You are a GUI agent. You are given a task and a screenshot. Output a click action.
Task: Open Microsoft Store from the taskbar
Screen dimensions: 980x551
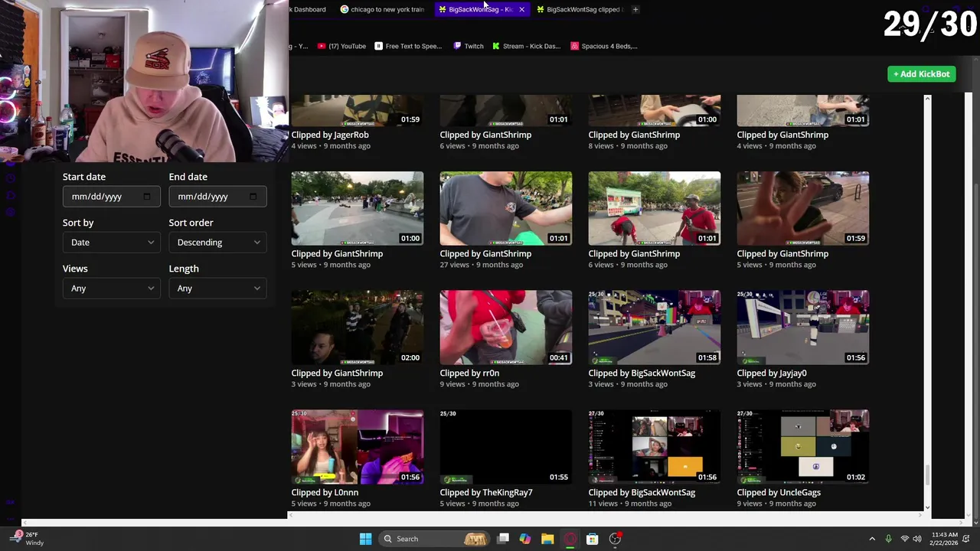tap(592, 539)
